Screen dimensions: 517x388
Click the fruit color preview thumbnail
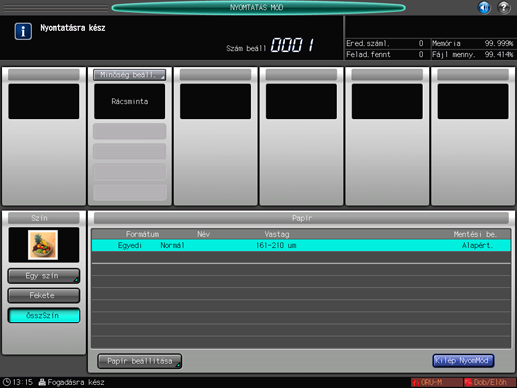43,245
